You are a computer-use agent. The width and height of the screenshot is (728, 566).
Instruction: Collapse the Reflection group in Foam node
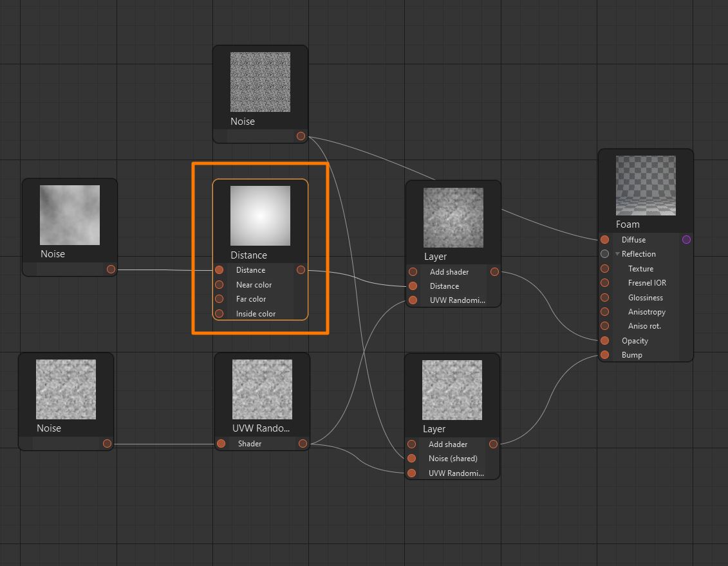point(617,254)
